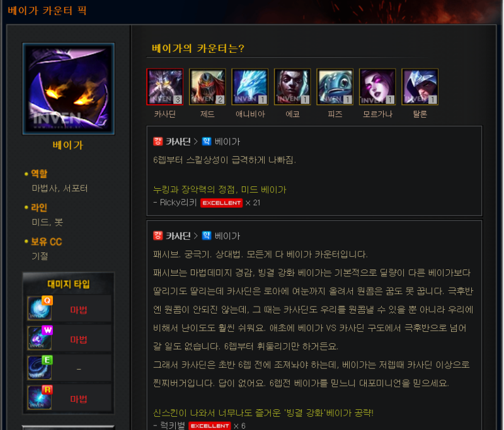Viewport: 504px width, 430px height.
Task: Select the 피즈 counter champion icon
Action: (335, 87)
